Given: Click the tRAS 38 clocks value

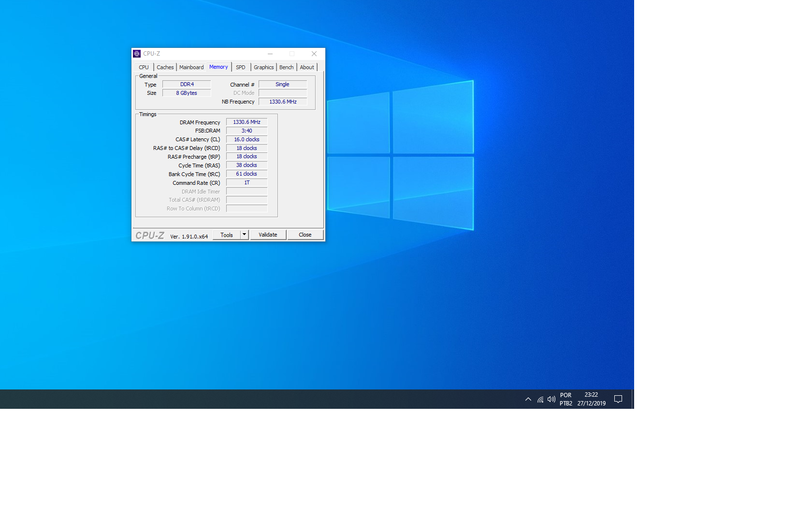Looking at the screenshot, I should point(247,165).
